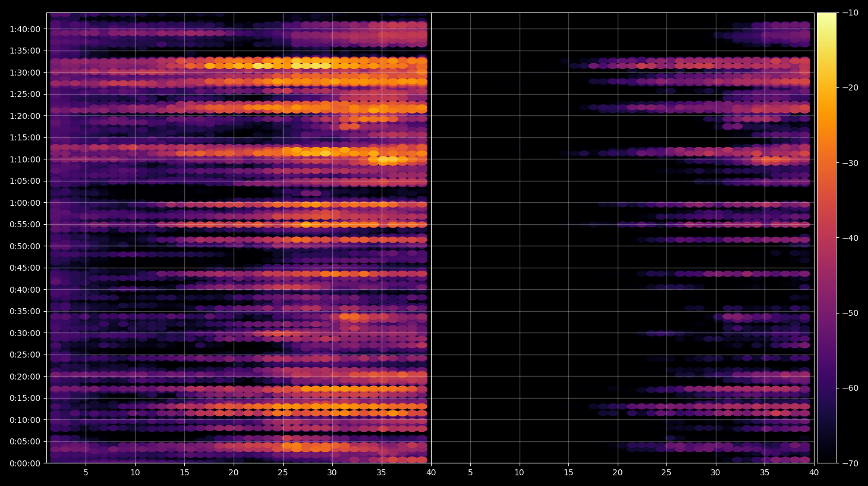The width and height of the screenshot is (868, 486).
Task: Click the 1:10:00 tick label
Action: coord(25,159)
